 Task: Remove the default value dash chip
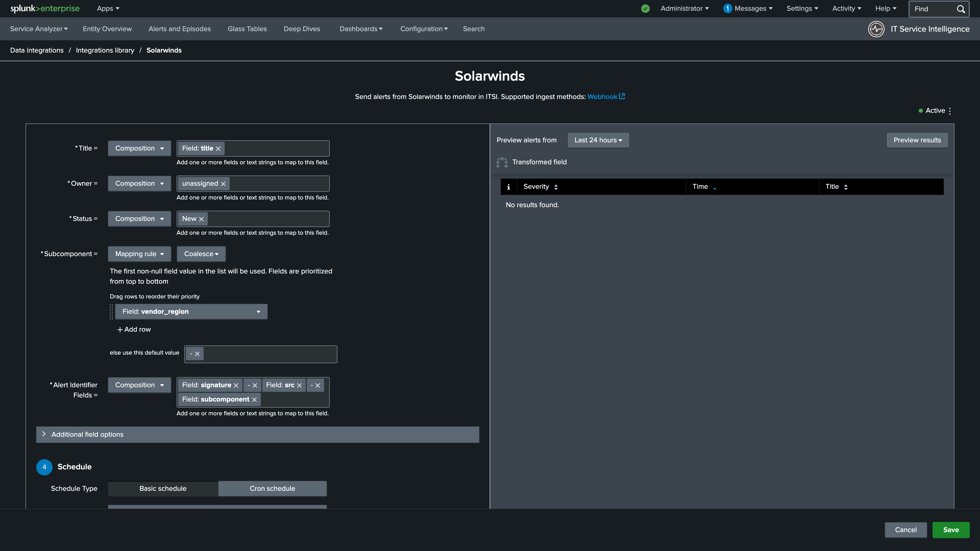click(x=197, y=354)
